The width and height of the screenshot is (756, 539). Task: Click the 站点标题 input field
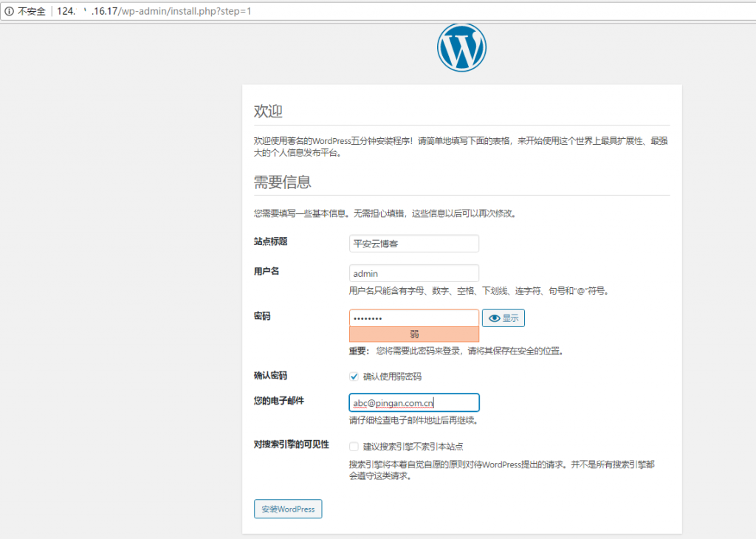point(413,244)
